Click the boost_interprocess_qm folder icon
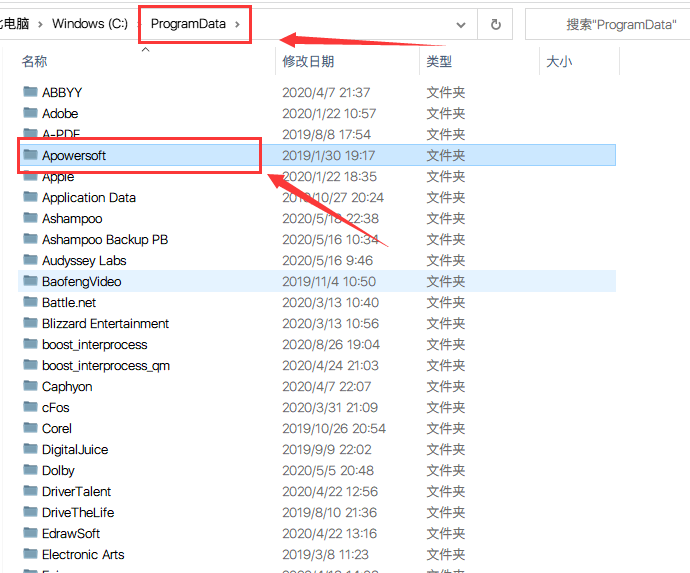The image size is (690, 573). 30,364
